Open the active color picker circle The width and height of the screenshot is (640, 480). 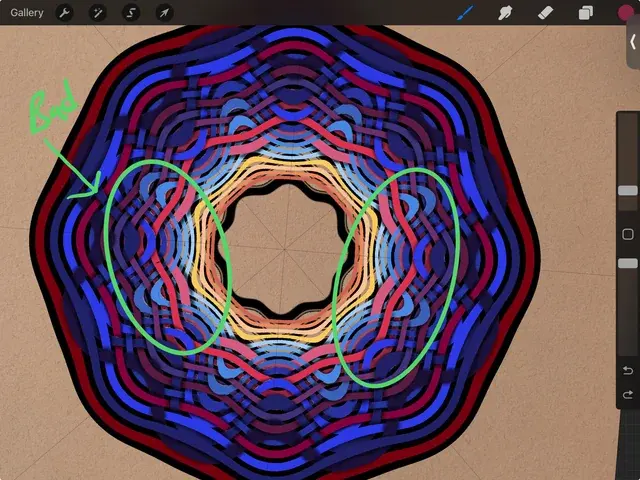coord(625,13)
